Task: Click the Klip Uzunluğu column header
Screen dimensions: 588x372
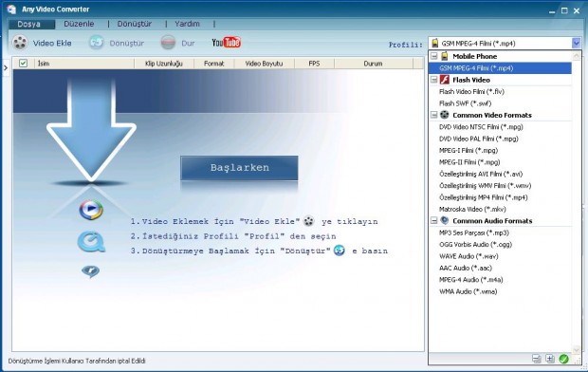Action: (164, 64)
